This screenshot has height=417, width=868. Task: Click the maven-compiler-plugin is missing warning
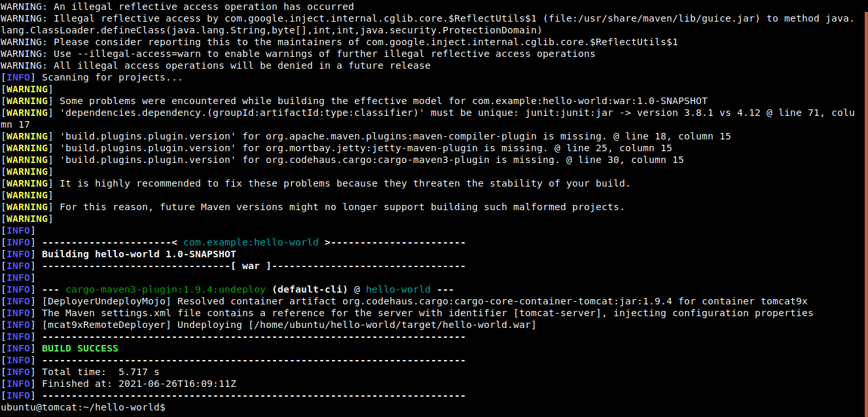[x=395, y=136]
